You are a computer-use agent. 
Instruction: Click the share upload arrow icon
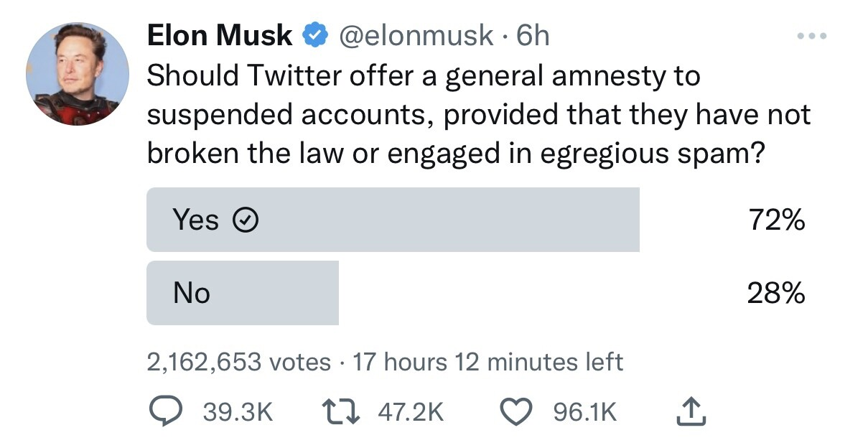tap(691, 412)
